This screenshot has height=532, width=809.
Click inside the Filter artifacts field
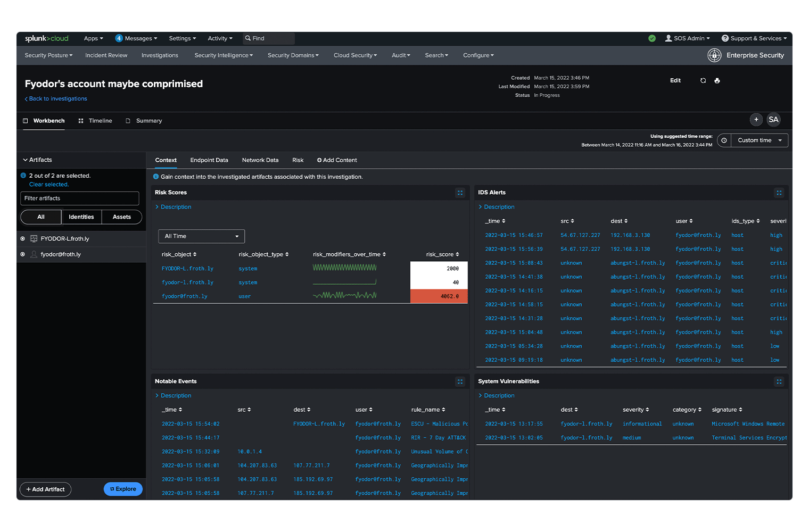[x=79, y=198]
